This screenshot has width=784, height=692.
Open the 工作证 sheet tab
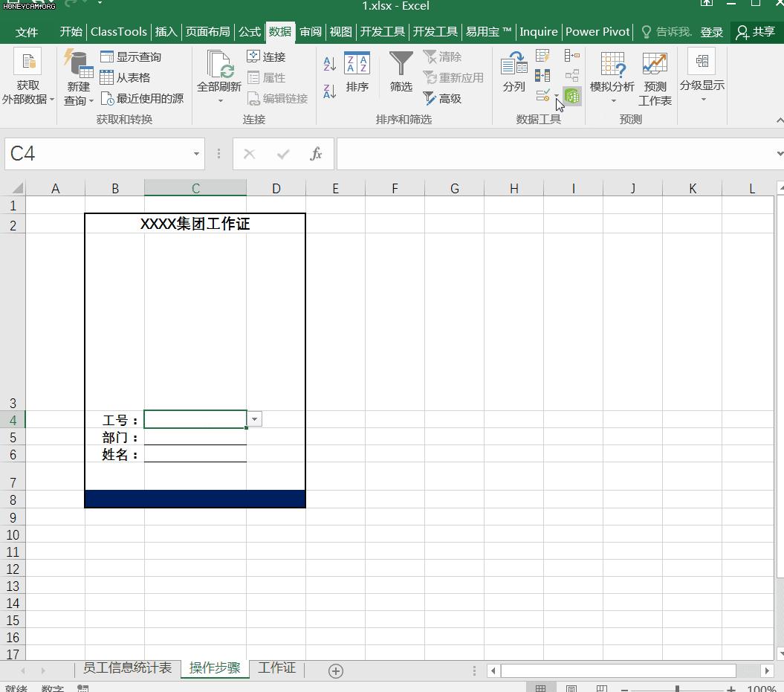(277, 668)
